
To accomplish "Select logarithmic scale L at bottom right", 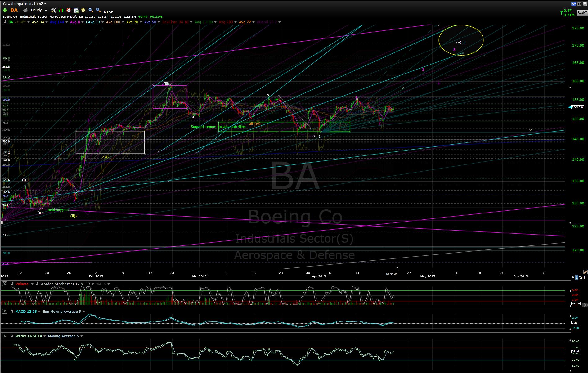I will pyautogui.click(x=577, y=277).
